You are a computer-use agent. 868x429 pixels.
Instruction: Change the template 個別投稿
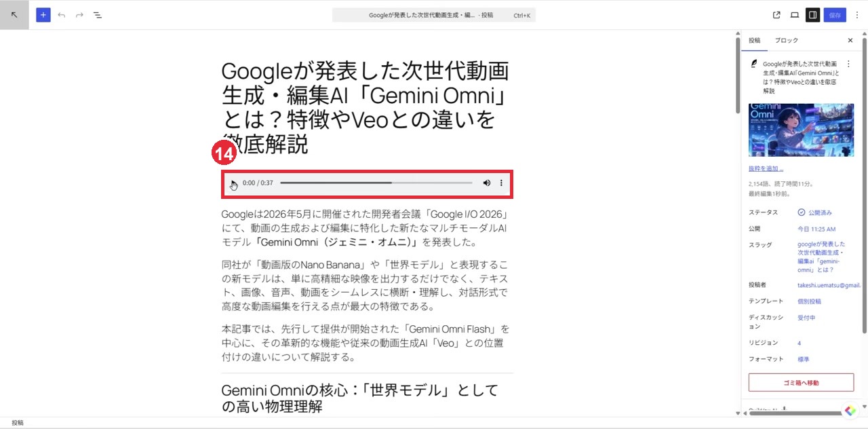point(809,301)
